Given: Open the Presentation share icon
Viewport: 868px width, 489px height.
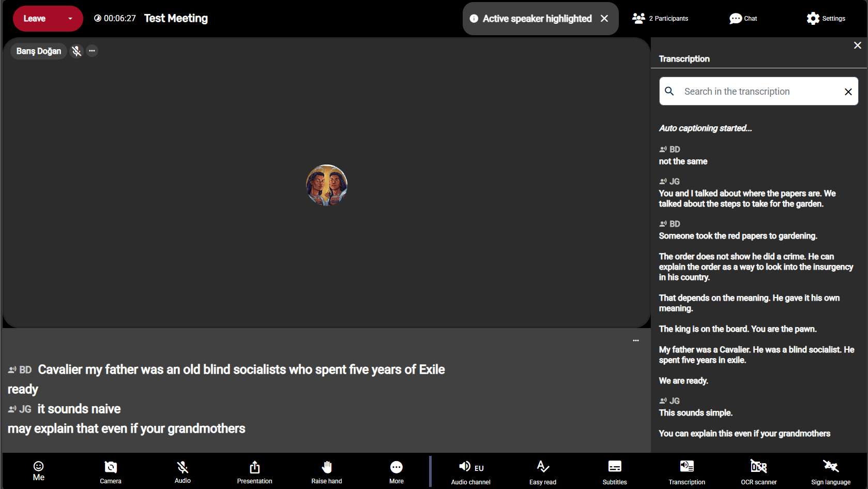Looking at the screenshot, I should point(254,467).
